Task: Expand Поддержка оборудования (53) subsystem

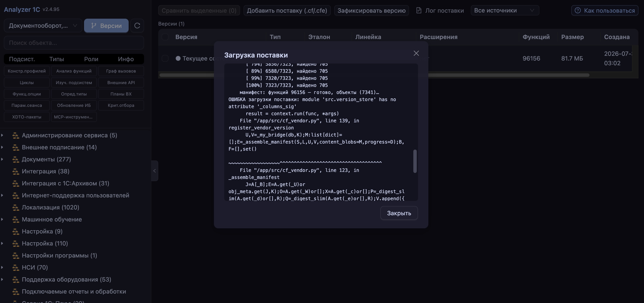Action: [x=2, y=279]
